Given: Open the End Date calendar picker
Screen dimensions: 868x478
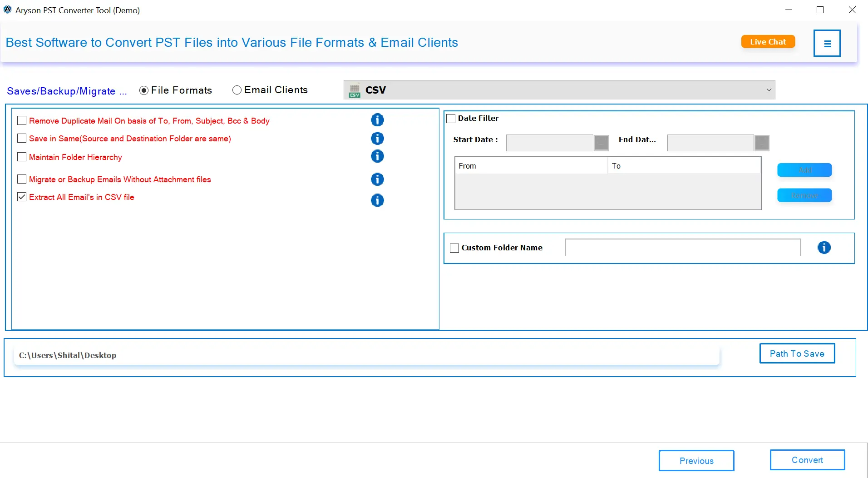Looking at the screenshot, I should 762,143.
